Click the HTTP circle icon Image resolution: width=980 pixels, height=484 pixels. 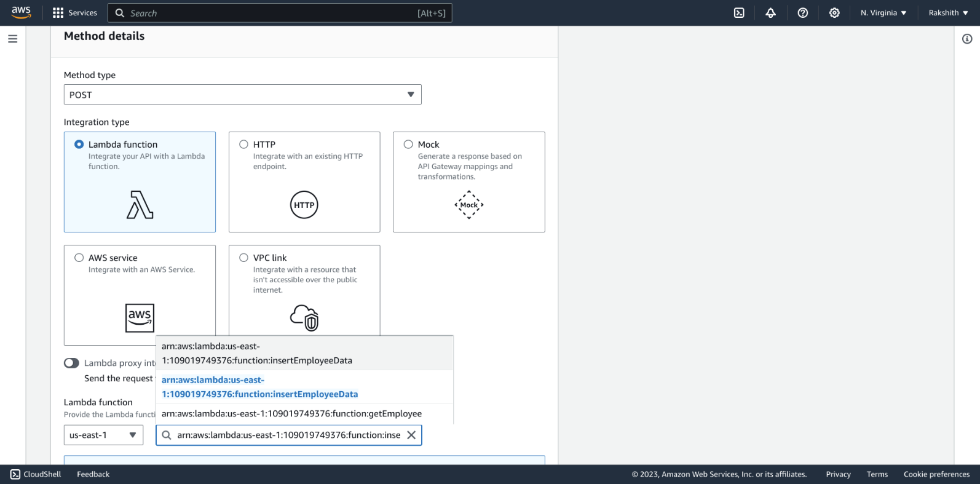(x=304, y=205)
